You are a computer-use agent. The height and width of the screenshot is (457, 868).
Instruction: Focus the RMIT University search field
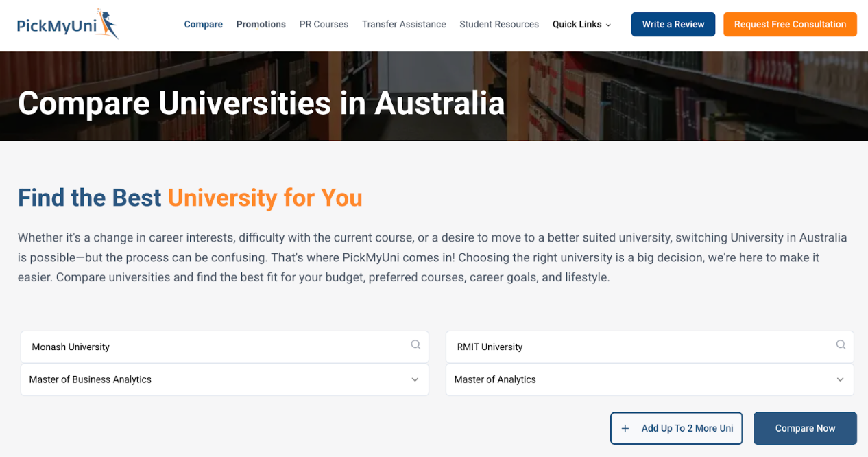coord(638,347)
